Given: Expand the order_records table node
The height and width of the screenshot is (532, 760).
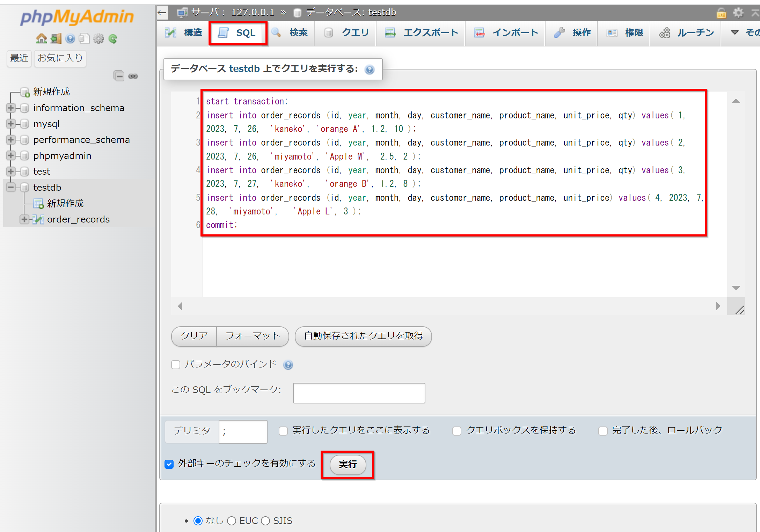Looking at the screenshot, I should [x=24, y=219].
